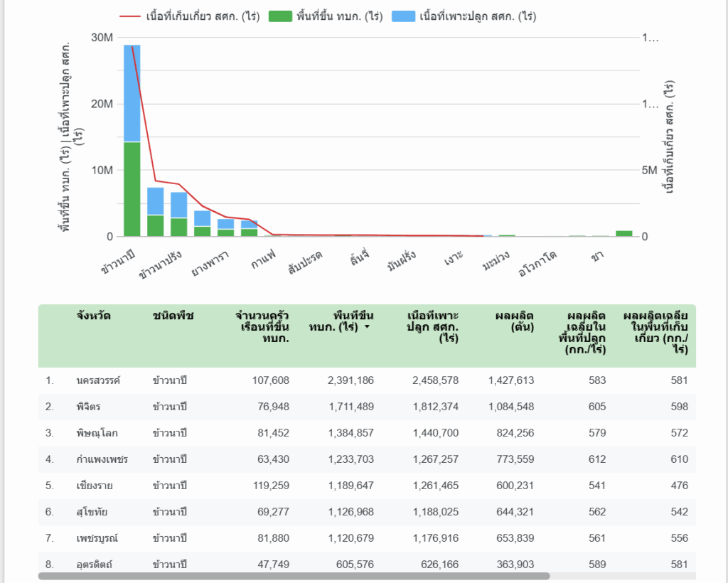Sort table by จังหวัด column header

(93, 315)
